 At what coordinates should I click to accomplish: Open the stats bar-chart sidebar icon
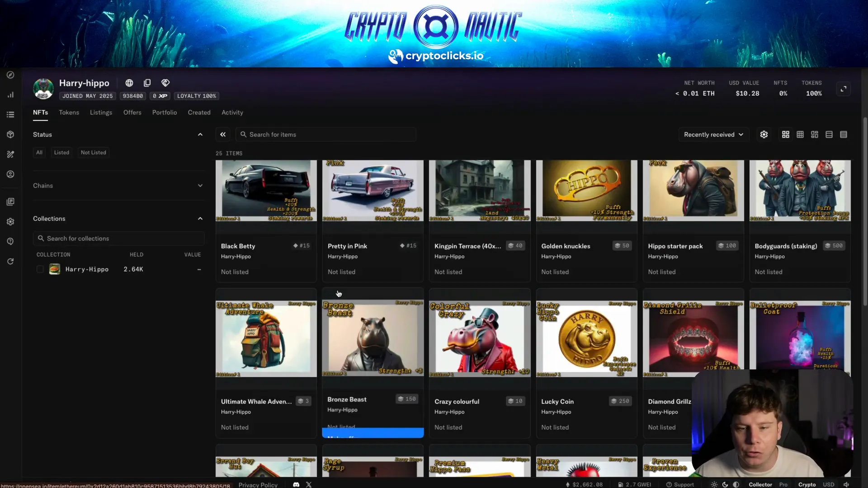pyautogui.click(x=10, y=95)
